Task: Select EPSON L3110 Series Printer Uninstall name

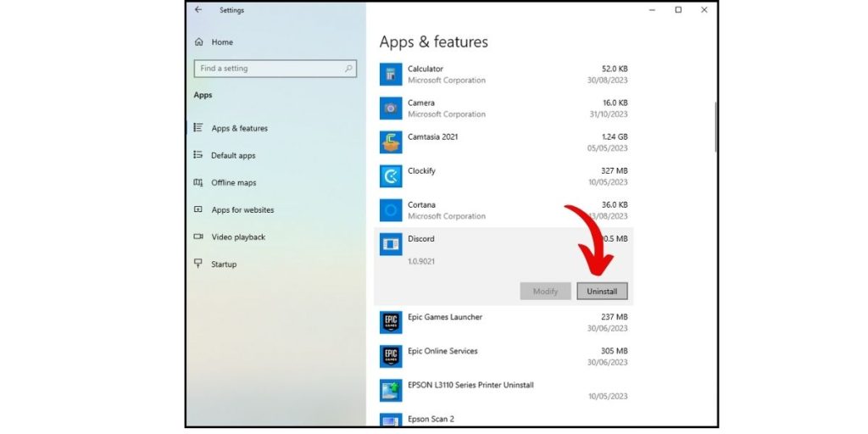Action: pyautogui.click(x=470, y=385)
